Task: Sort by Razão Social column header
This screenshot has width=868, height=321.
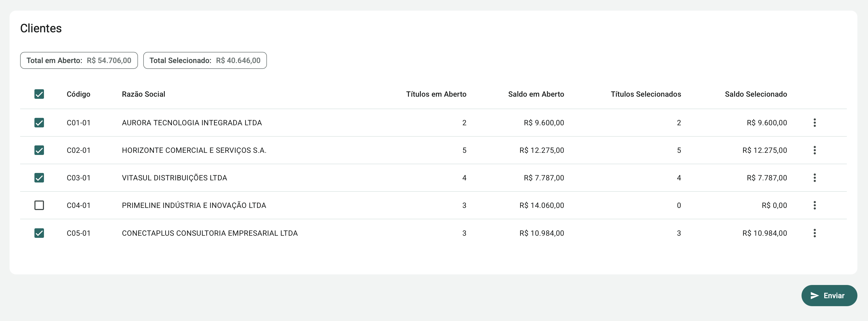Action: (144, 94)
